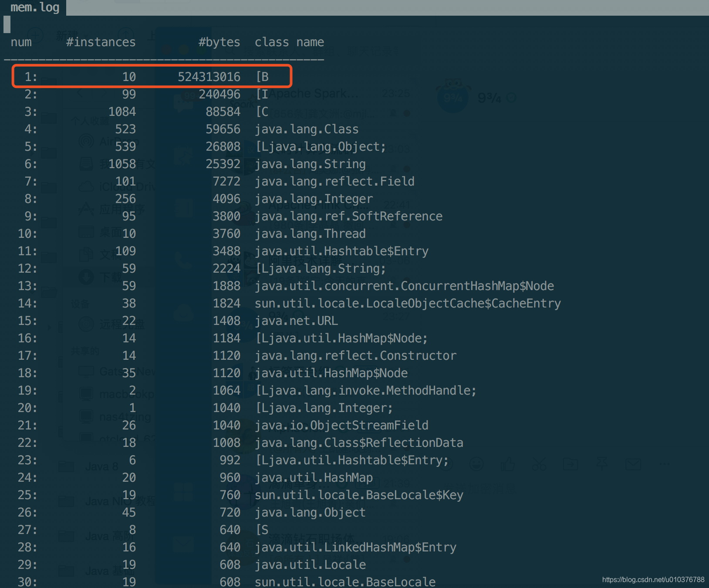Screen dimensions: 709x588
Task: Click java.util.HashMap in row 24
Action: tap(314, 478)
